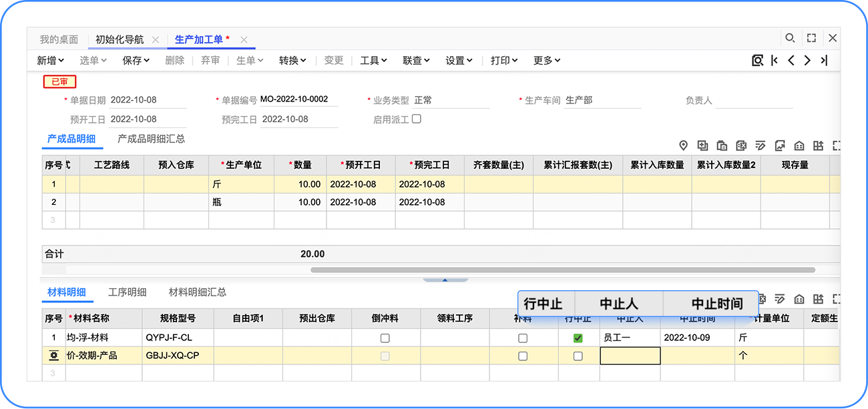Switch to the 产成品明细汇总 tab
Viewport: 868px width, 409px height.
coord(151,139)
